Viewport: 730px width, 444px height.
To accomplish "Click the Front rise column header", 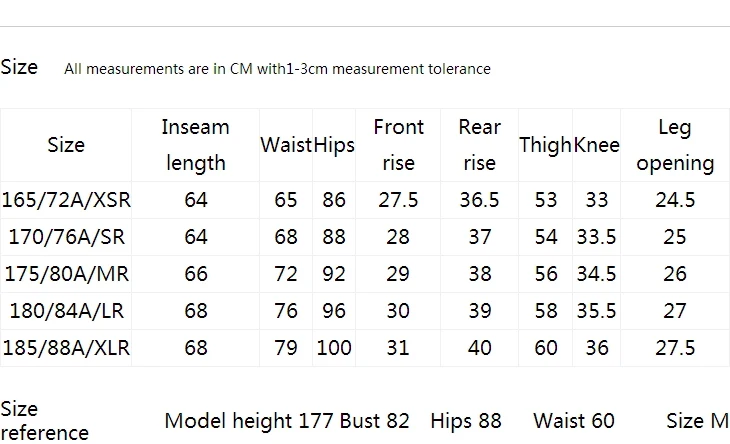I will coord(399,145).
